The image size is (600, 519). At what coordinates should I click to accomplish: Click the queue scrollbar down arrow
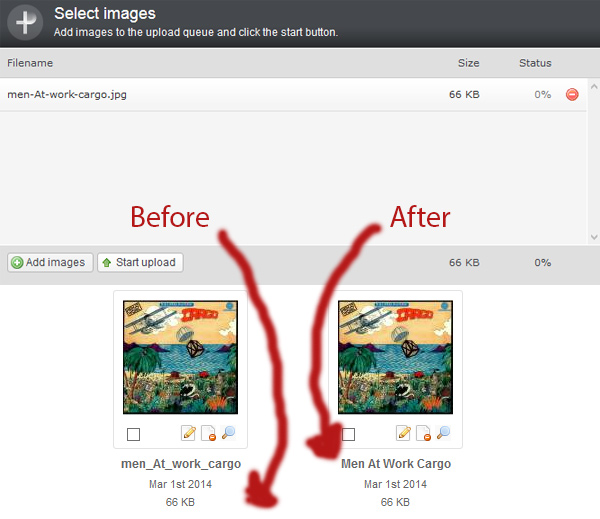point(594,237)
